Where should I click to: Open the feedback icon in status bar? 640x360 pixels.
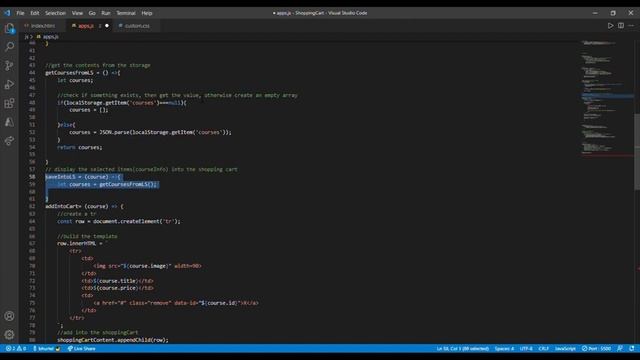(x=620, y=349)
